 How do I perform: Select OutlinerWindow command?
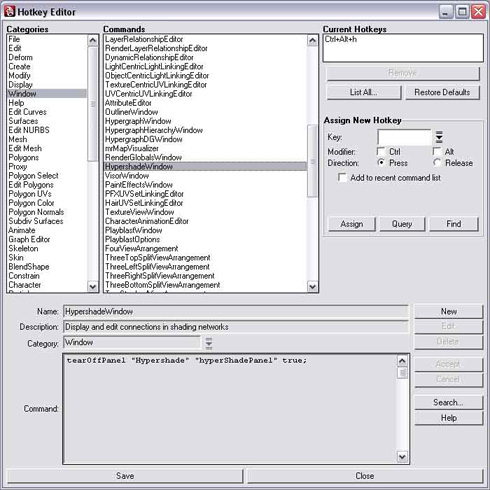205,112
